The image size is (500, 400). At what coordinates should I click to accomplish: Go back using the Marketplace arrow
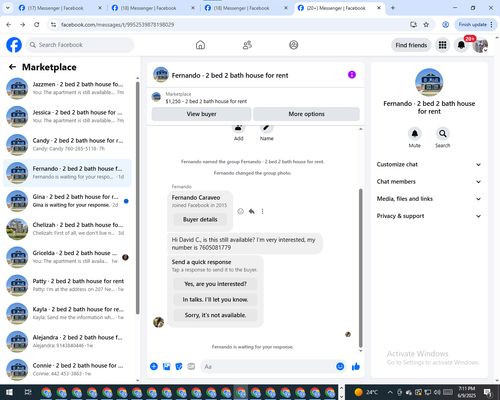point(12,67)
